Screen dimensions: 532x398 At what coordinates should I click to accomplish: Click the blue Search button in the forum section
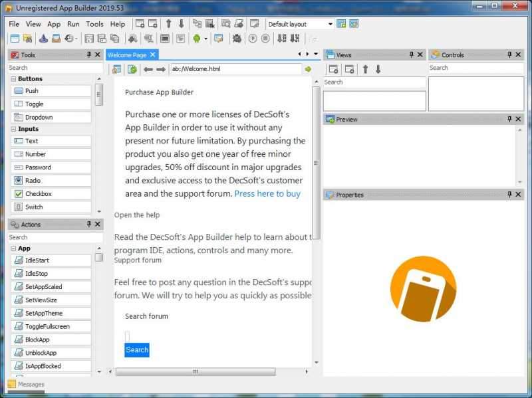click(x=136, y=349)
